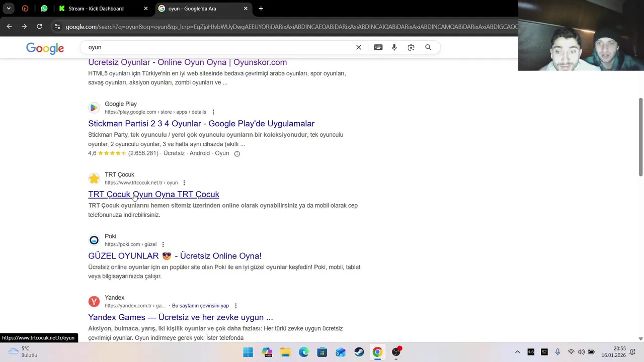Click Chrome icon in taskbar
This screenshot has width=644, height=362.
point(377,352)
